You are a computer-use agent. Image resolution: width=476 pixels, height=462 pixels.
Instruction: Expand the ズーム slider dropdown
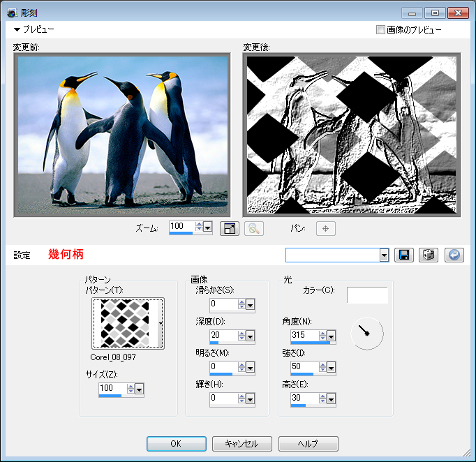pos(208,228)
